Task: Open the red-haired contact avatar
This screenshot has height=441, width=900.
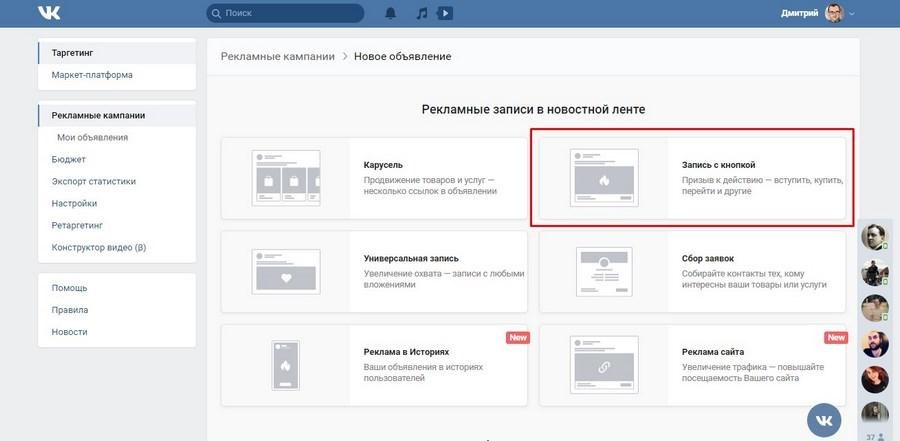Action: pos(875,380)
